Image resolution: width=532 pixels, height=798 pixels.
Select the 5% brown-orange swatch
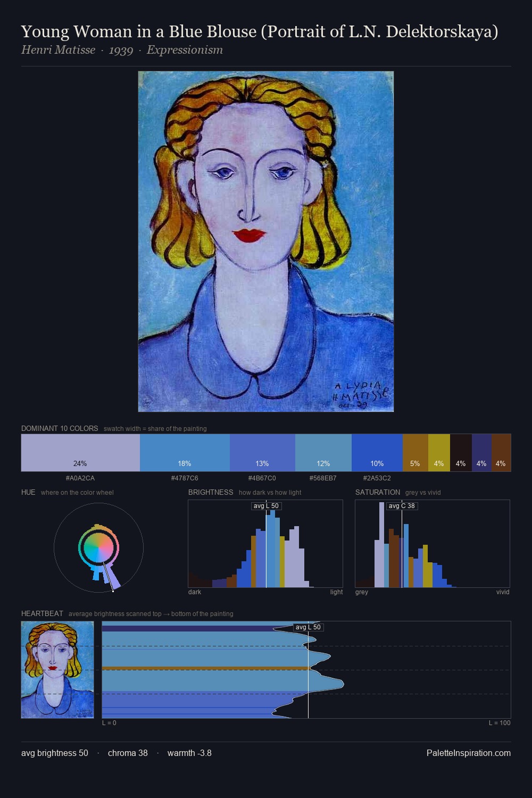[x=415, y=453]
